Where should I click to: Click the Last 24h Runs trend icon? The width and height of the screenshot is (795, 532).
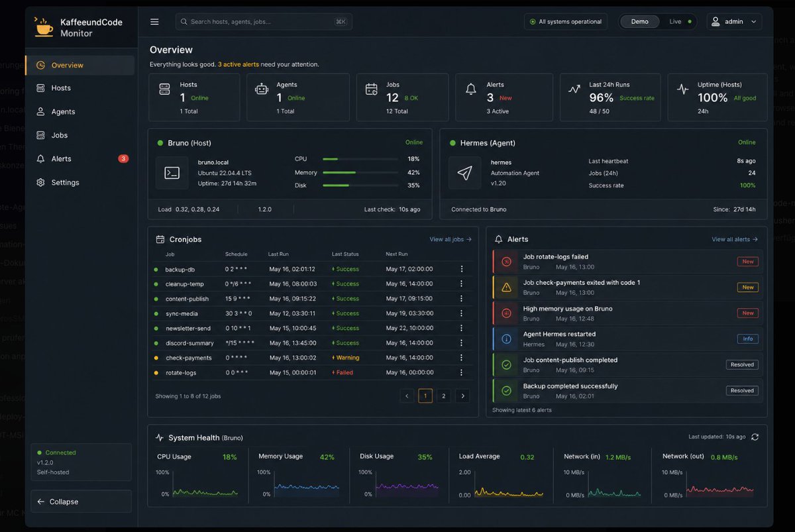tap(574, 89)
